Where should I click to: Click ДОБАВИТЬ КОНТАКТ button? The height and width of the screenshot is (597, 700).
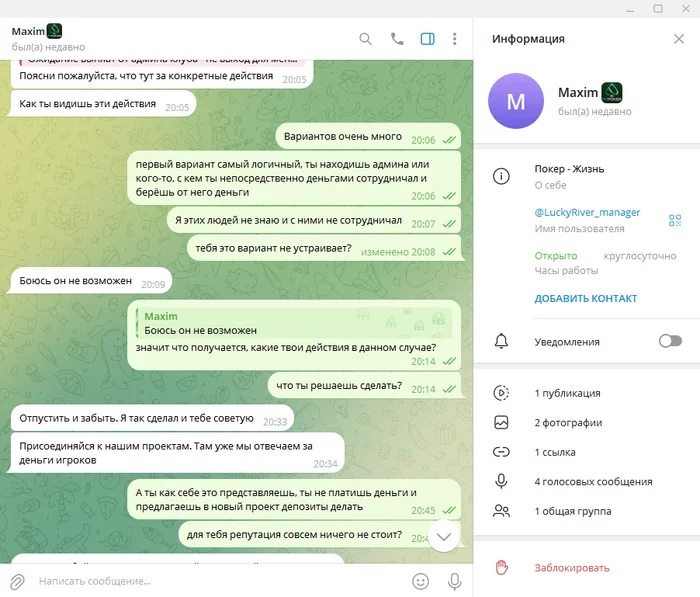click(x=585, y=298)
